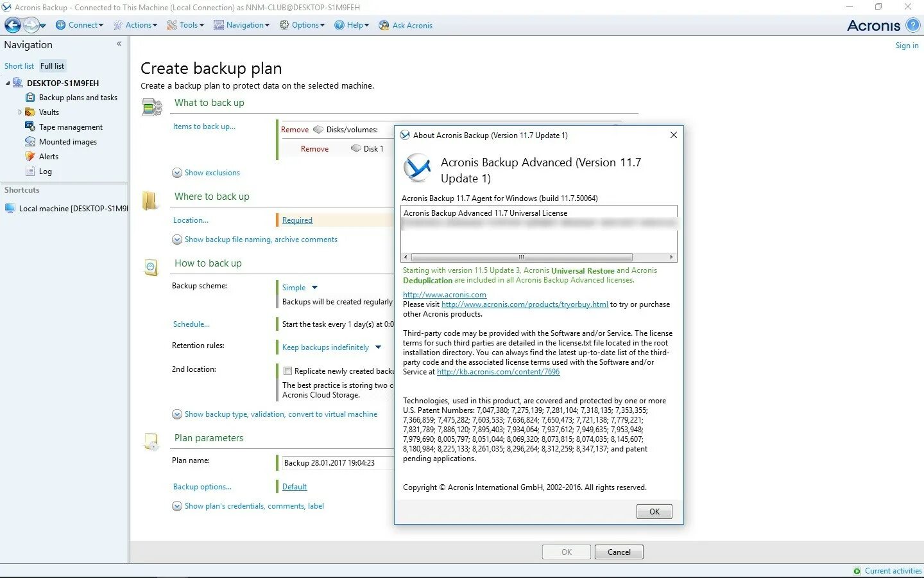This screenshot has width=924, height=578.
Task: Close the About Acronis Backup dialog
Action: point(673,135)
